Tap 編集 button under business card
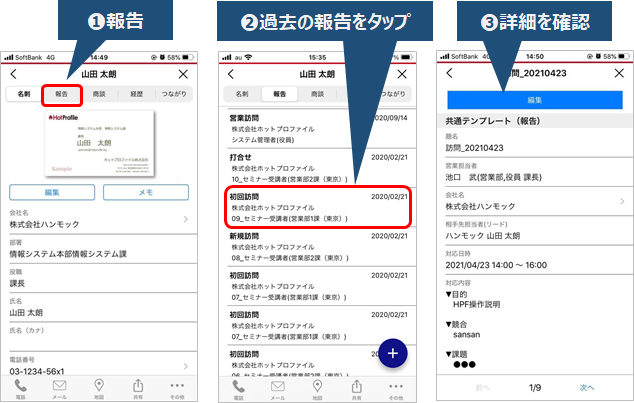The width and height of the screenshot is (634, 403). tap(52, 192)
